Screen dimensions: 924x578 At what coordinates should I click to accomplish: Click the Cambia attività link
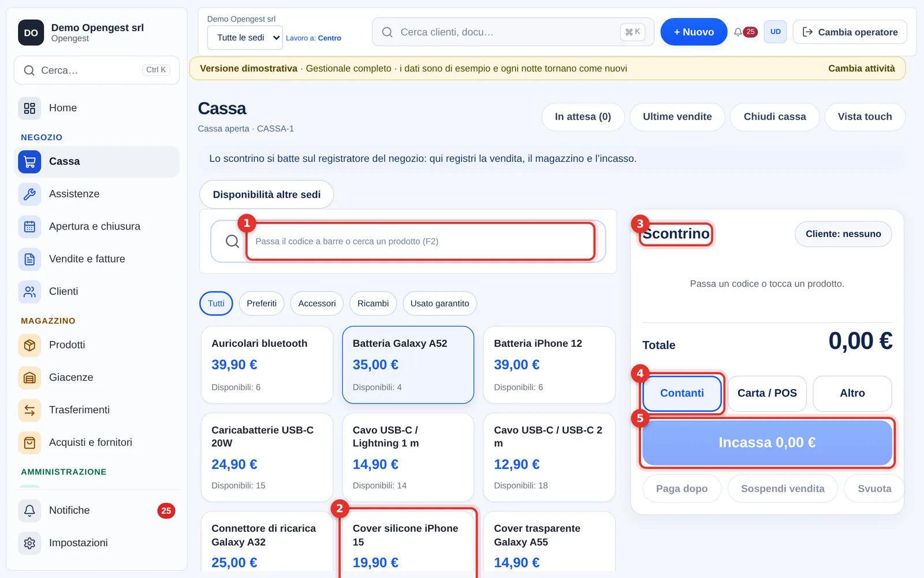point(862,68)
